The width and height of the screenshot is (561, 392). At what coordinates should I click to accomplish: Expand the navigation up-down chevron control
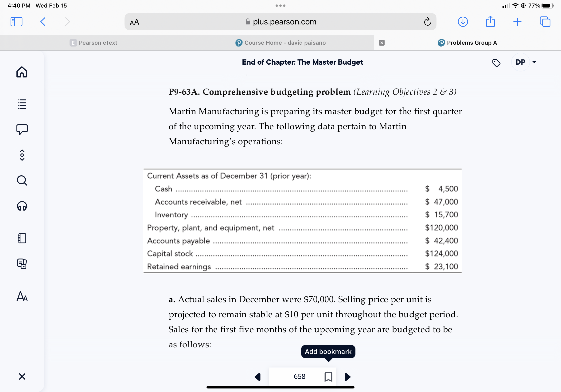click(x=22, y=155)
